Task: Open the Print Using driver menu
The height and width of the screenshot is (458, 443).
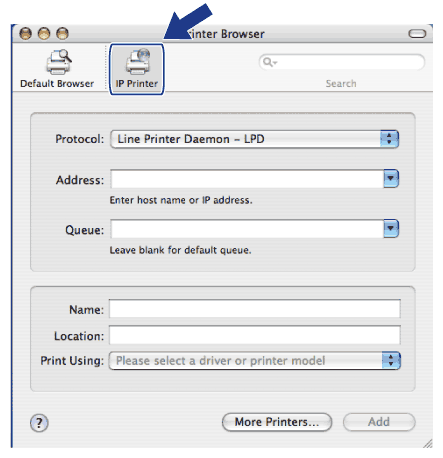Action: pyautogui.click(x=255, y=361)
